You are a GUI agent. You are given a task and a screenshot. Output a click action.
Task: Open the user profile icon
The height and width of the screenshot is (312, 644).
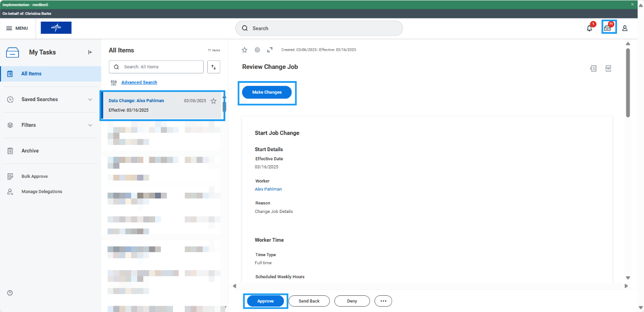[625, 28]
